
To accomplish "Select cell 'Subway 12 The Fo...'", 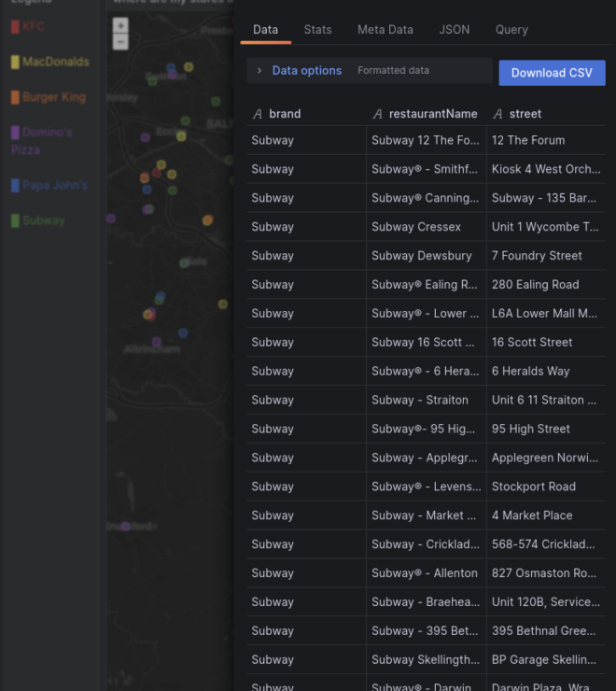I will click(x=427, y=140).
